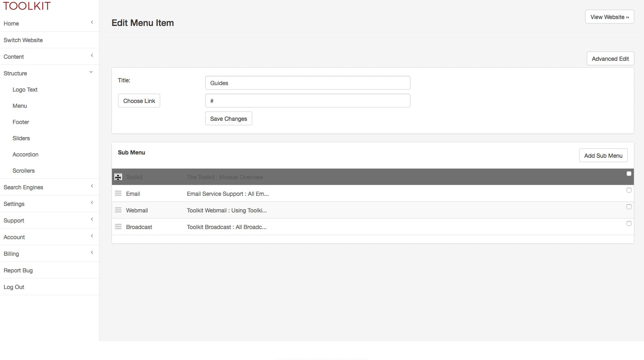Focus the Title input field
This screenshot has height=360, width=644.
tap(308, 83)
